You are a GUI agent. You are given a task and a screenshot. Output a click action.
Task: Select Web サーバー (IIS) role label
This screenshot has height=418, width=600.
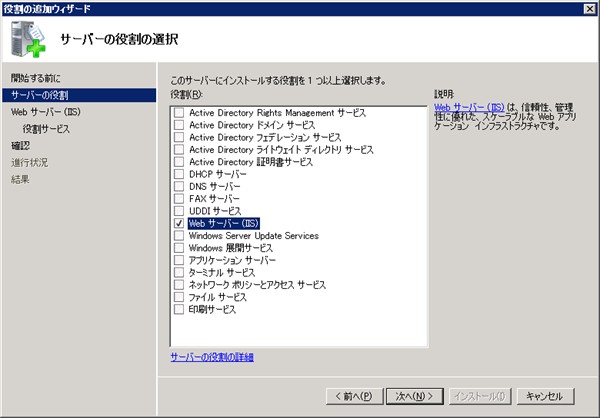point(224,223)
